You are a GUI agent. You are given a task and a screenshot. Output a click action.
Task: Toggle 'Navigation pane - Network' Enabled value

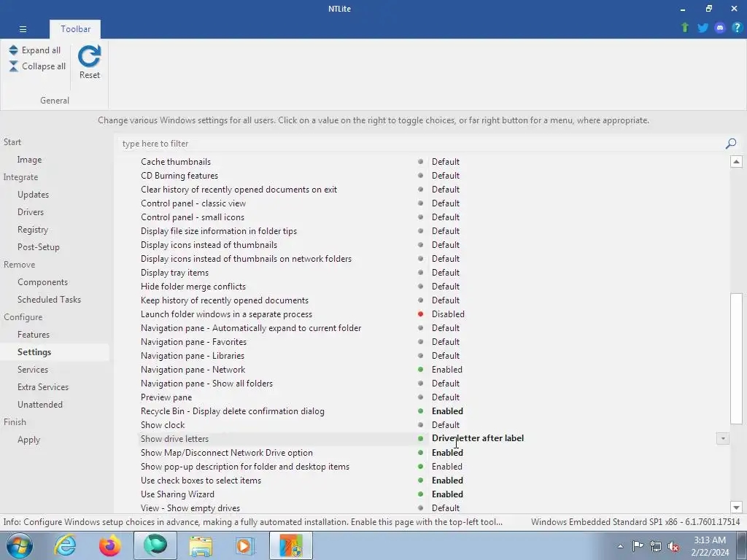coord(447,370)
